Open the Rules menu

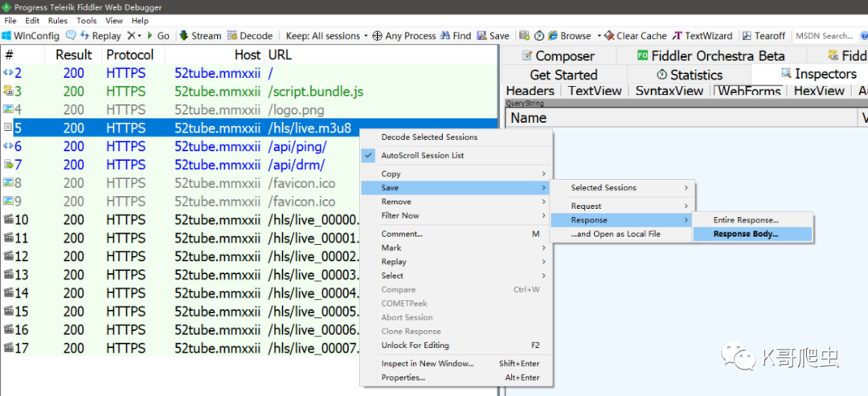pos(58,20)
